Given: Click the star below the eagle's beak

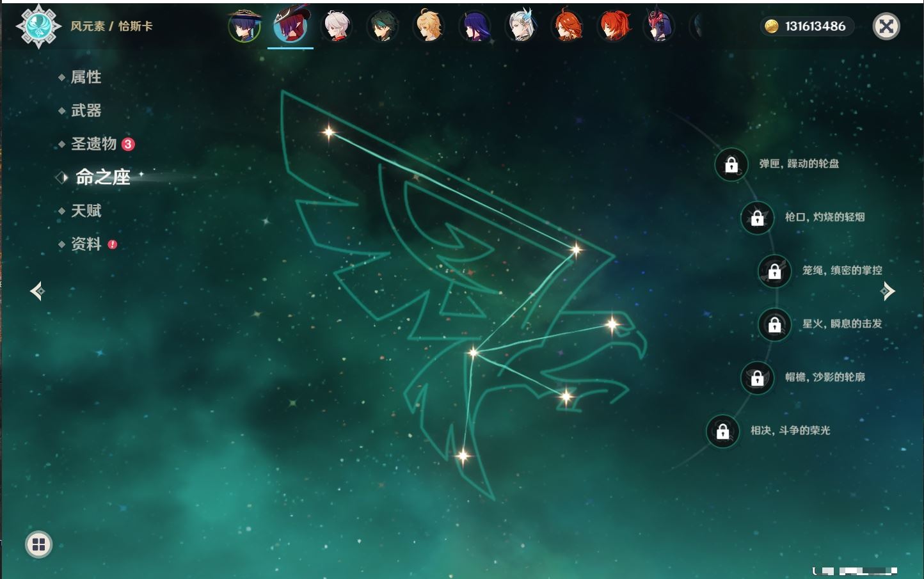Looking at the screenshot, I should (x=566, y=397).
